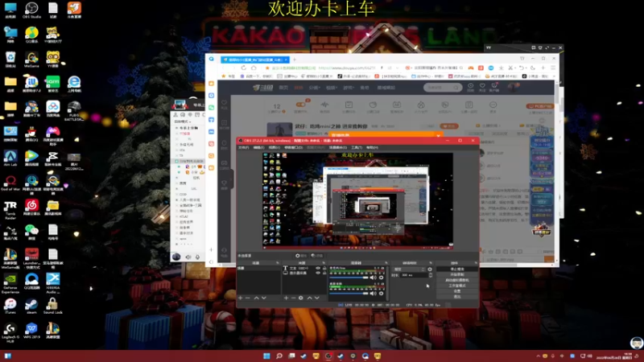Open the Steam desktop icon

[x=31, y=306]
